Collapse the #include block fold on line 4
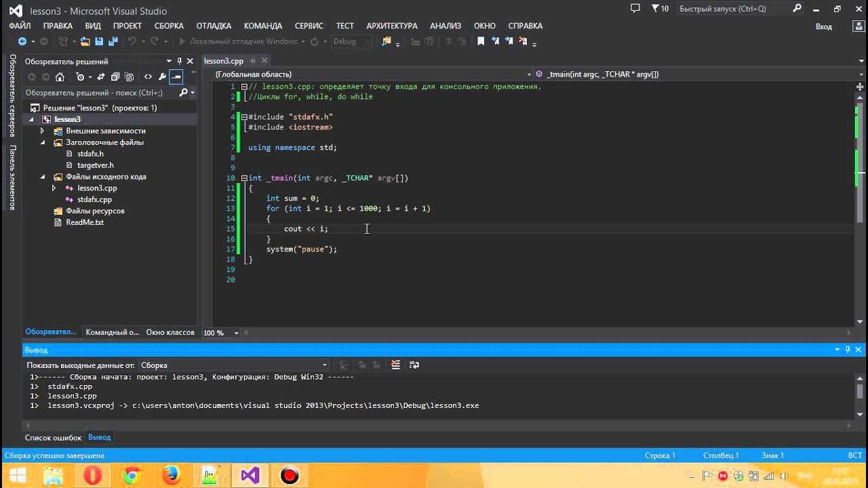The width and height of the screenshot is (868, 488). pos(244,117)
